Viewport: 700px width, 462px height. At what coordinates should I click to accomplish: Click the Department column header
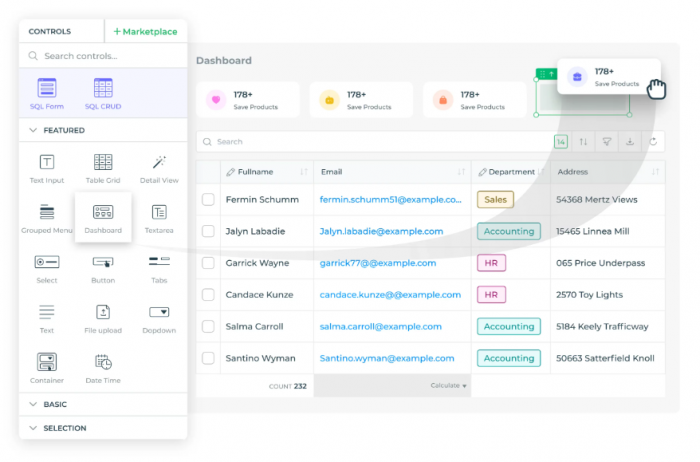[x=511, y=172]
